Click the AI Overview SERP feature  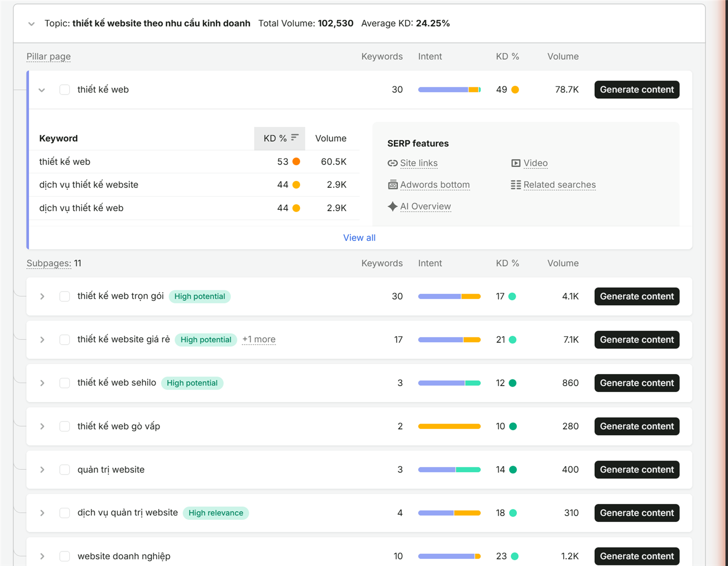pyautogui.click(x=425, y=206)
